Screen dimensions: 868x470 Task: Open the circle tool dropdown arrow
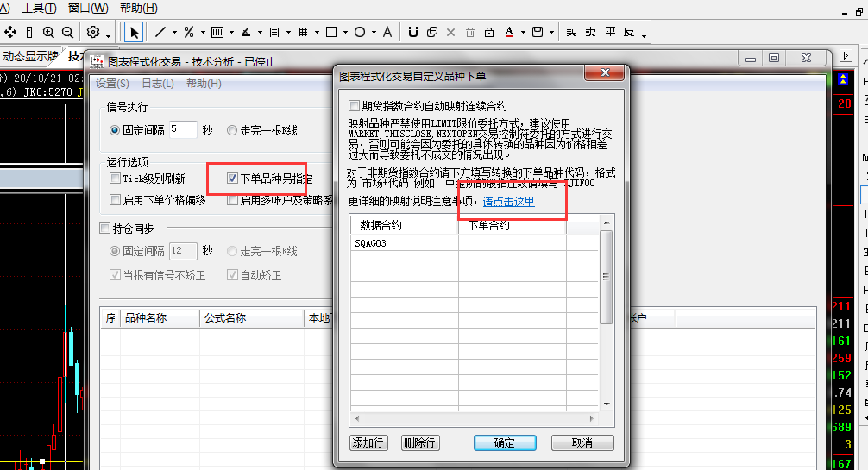(x=374, y=33)
